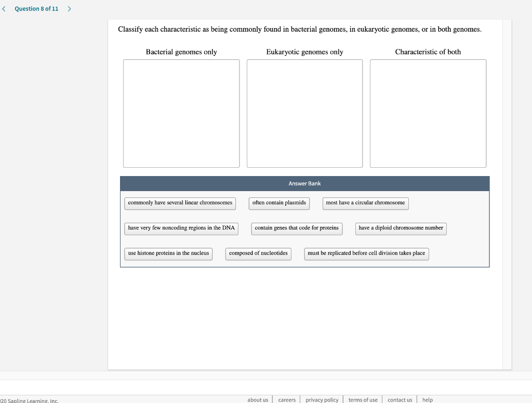Click the 'Eukaryotic genomes only' heading
Screen dimensions: 532x403
pyautogui.click(x=304, y=52)
